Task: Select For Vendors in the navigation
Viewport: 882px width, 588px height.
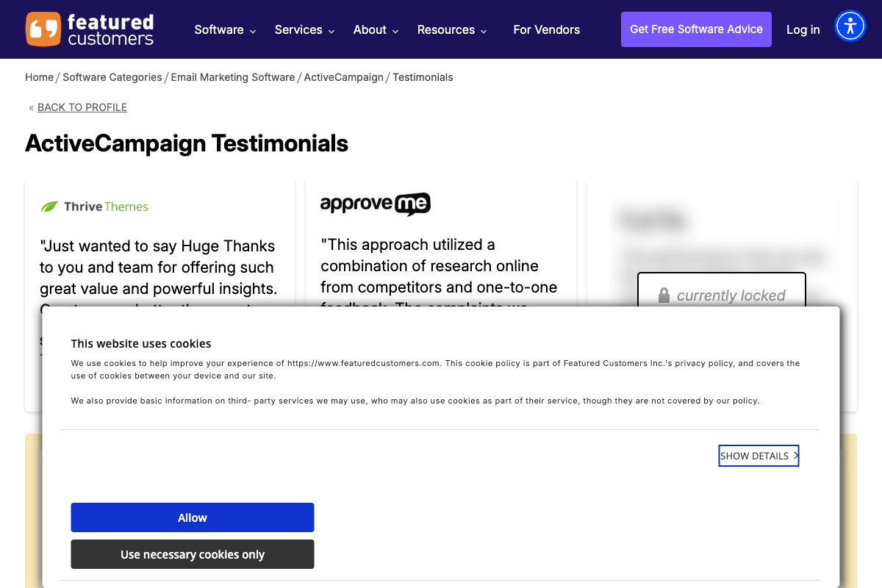Action: [x=546, y=29]
